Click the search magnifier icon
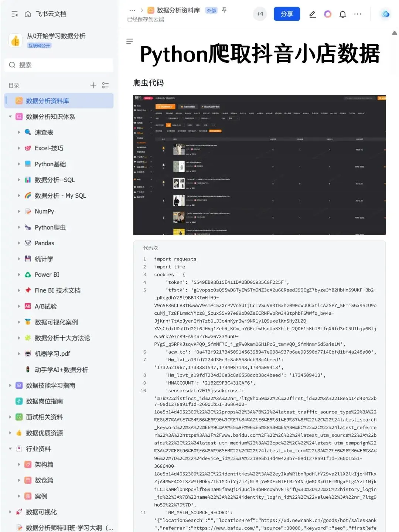Image resolution: width=399 pixels, height=532 pixels. 12,65
